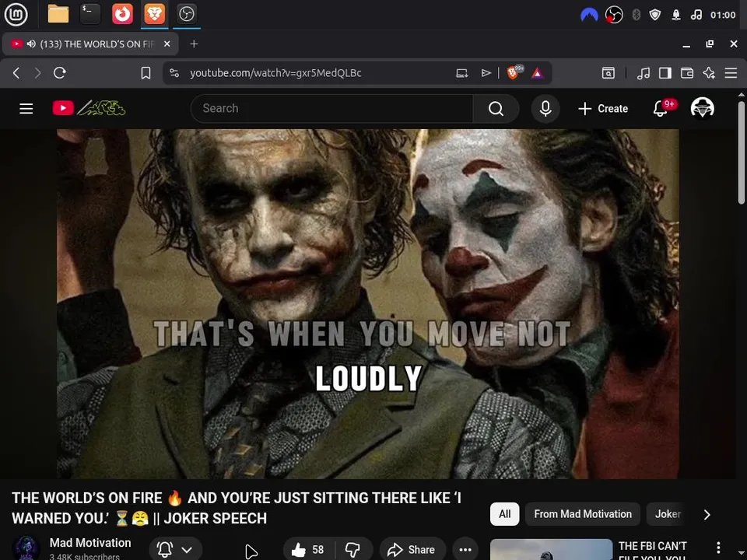Open a new browser tab
This screenshot has height=560, width=747.
pyautogui.click(x=194, y=44)
